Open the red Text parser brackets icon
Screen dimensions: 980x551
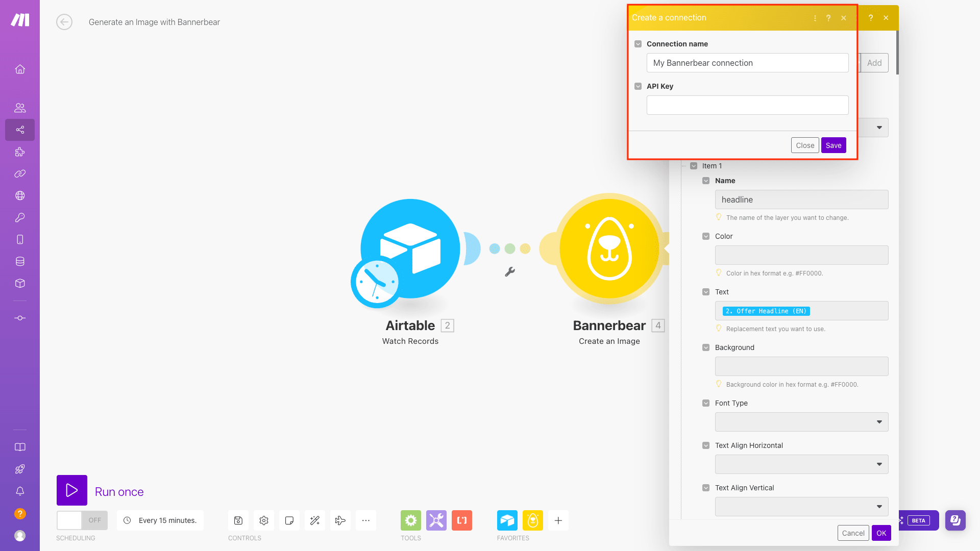pyautogui.click(x=462, y=520)
